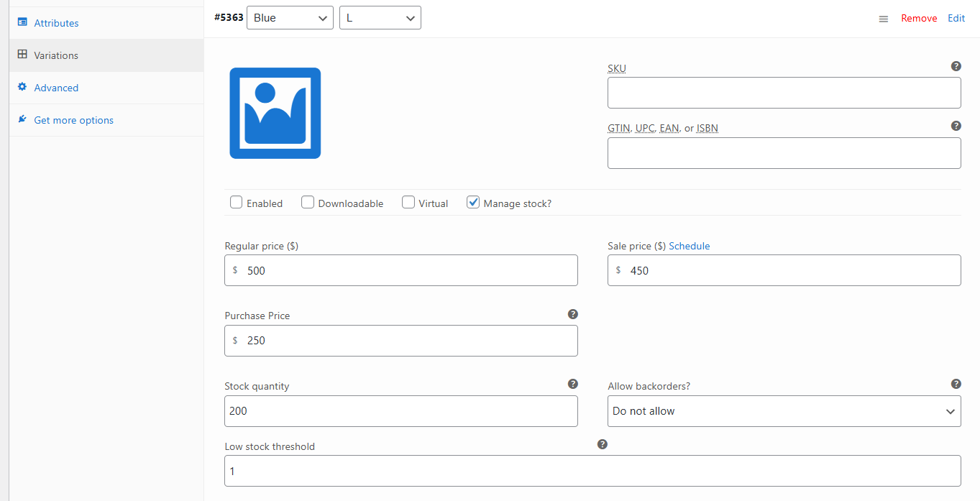Click the Stock quantity help icon
Screen dimensions: 980x501
[x=572, y=384]
